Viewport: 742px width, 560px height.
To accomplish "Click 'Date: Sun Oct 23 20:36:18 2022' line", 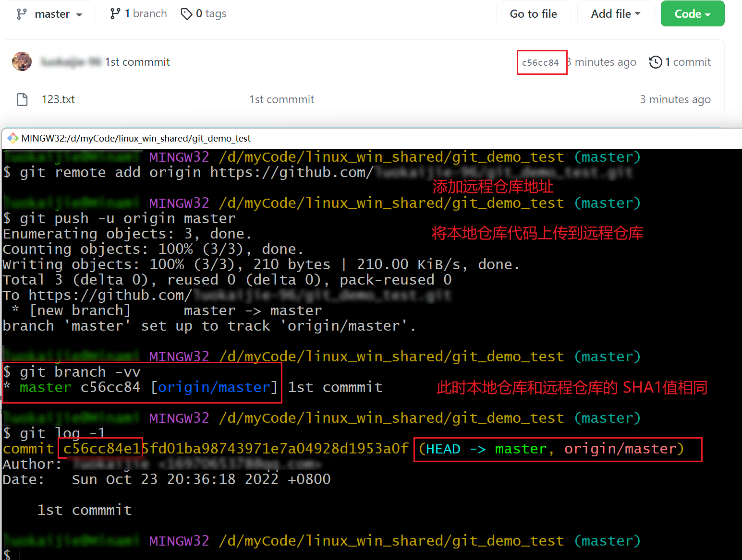I will pos(167,479).
